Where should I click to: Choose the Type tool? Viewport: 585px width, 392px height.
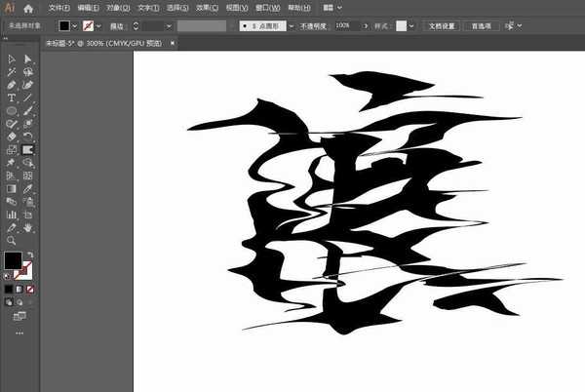pyautogui.click(x=12, y=98)
